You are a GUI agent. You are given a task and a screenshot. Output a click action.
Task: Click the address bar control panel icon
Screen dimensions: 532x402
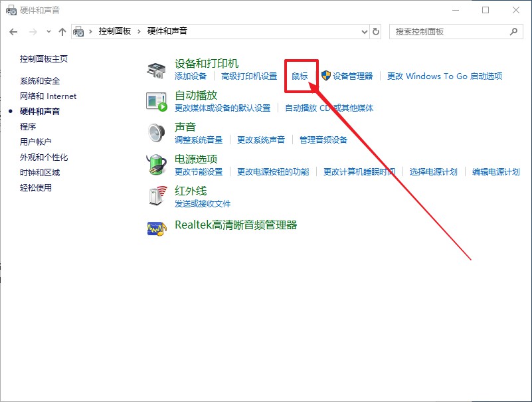pos(78,32)
